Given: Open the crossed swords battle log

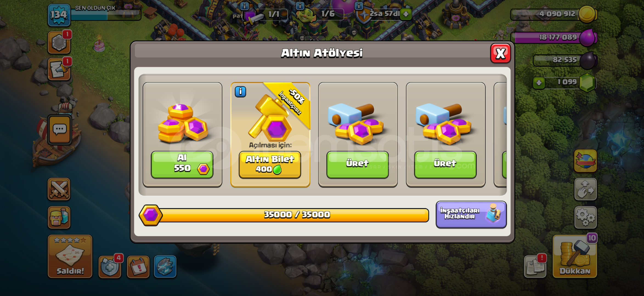Looking at the screenshot, I should point(59,189).
